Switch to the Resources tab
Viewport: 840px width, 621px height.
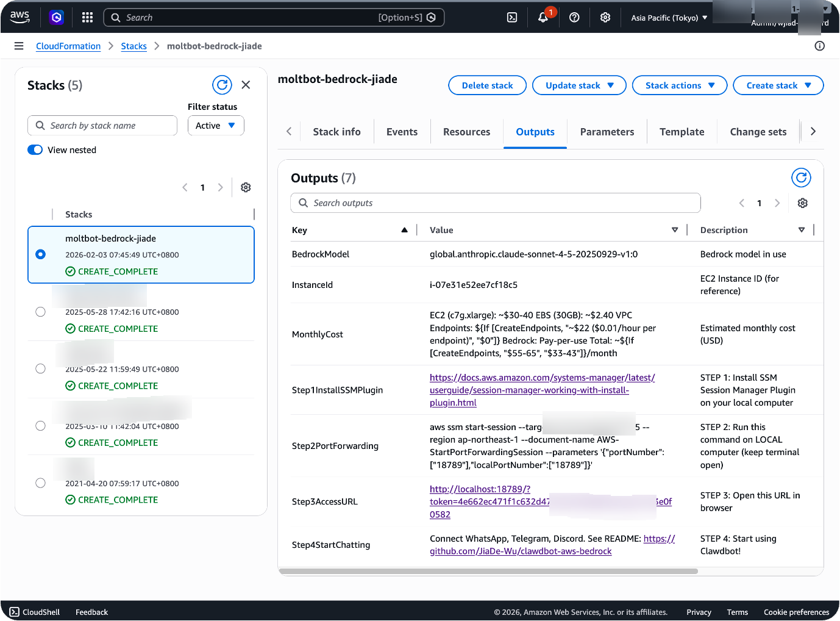pyautogui.click(x=466, y=132)
